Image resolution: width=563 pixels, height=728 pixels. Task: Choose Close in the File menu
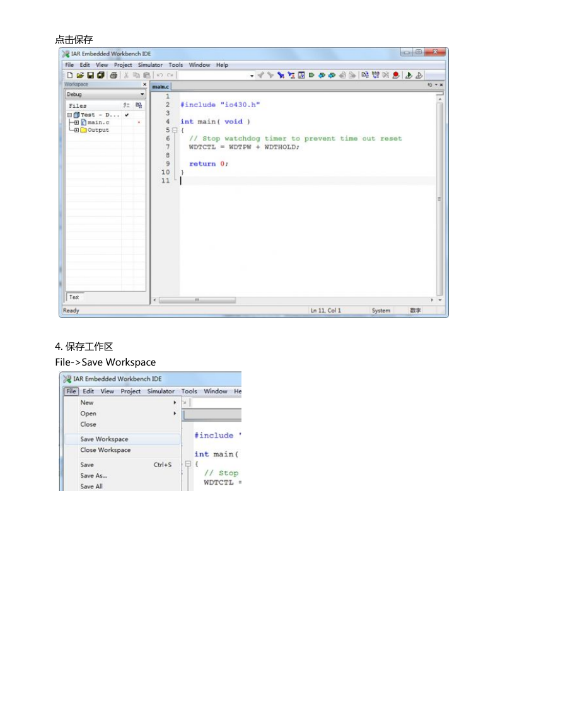coord(122,424)
